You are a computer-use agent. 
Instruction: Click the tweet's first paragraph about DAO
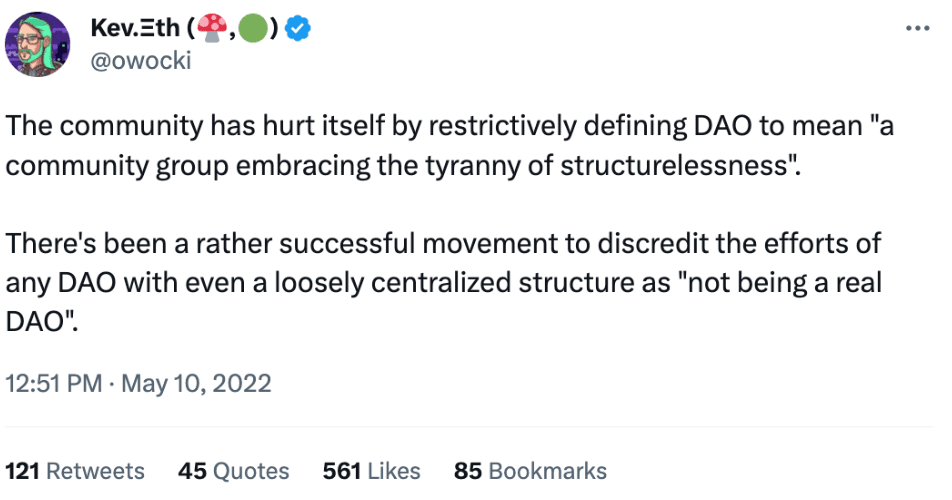[x=449, y=146]
